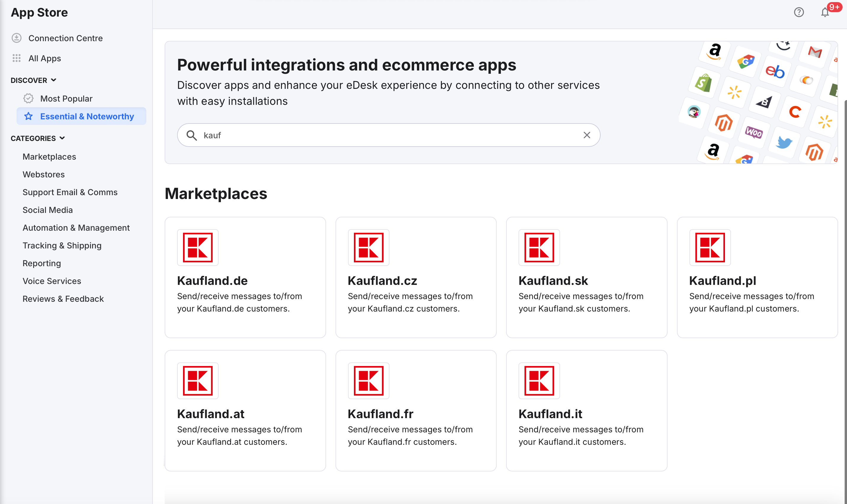The height and width of the screenshot is (504, 847).
Task: Click the search field containing 'kauf'
Action: tap(389, 135)
